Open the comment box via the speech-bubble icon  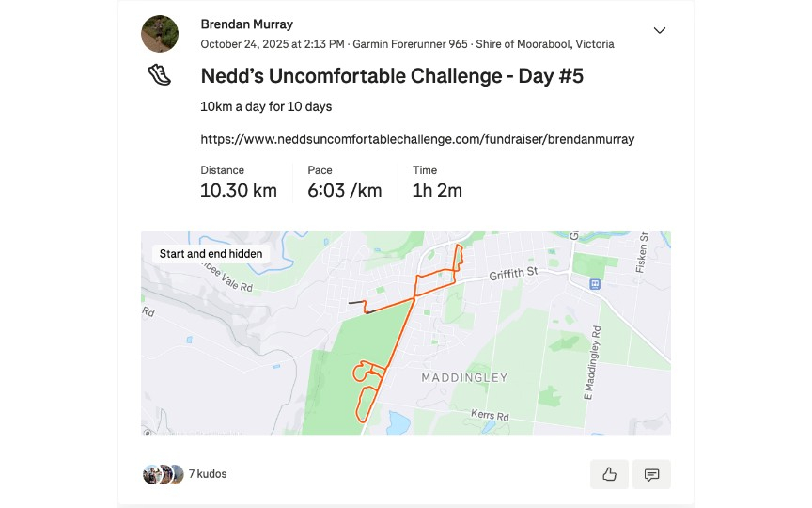click(651, 474)
